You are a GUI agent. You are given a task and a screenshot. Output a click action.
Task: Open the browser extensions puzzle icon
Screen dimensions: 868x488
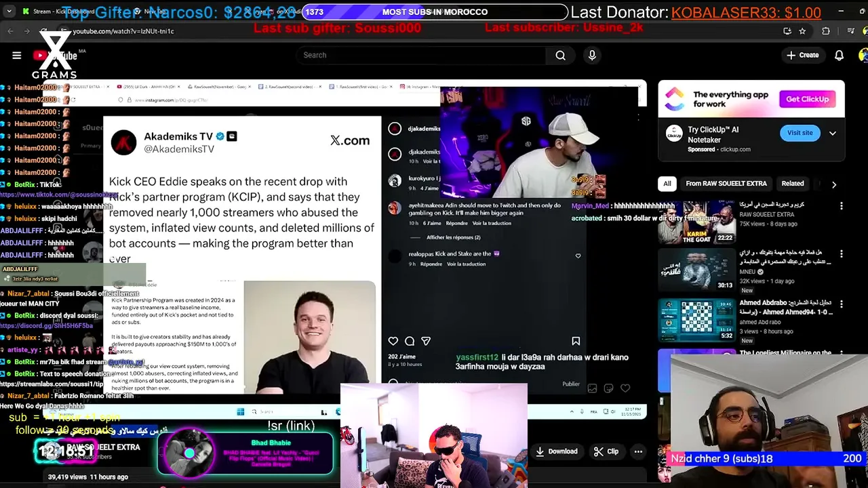click(x=826, y=31)
